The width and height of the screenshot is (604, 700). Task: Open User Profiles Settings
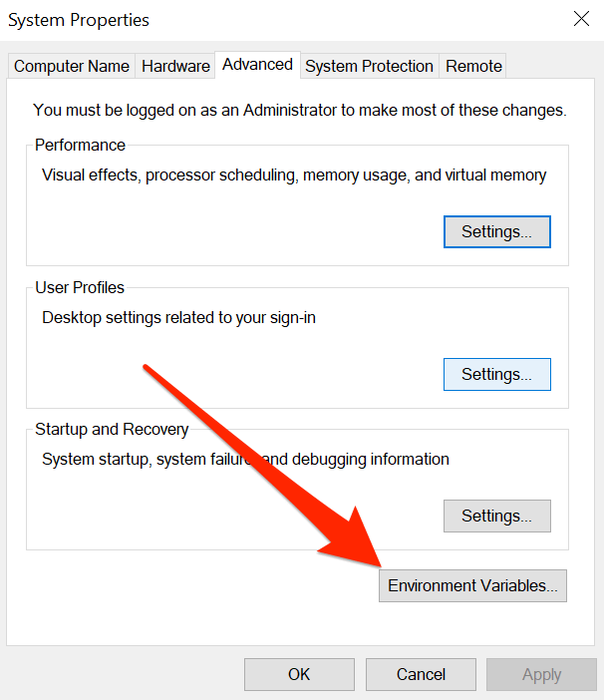496,374
